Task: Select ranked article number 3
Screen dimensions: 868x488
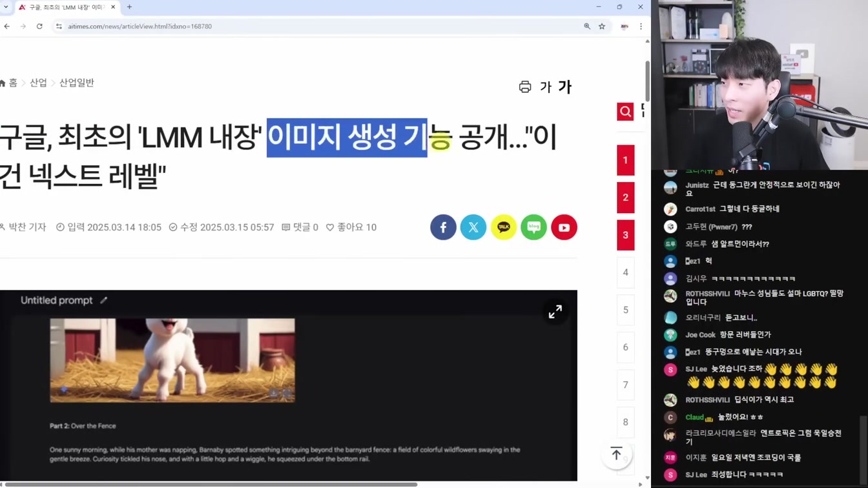Action: pyautogui.click(x=625, y=235)
